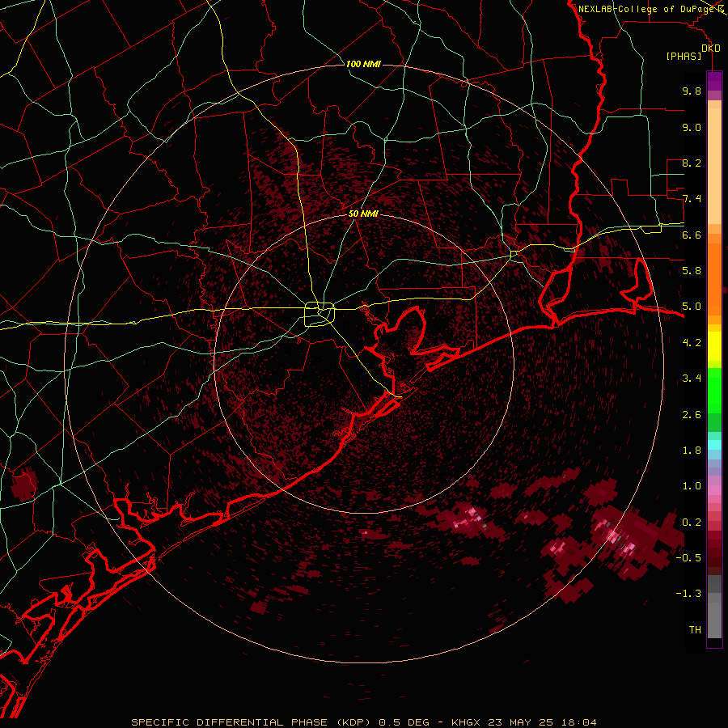Click the 1.8 scale value
Image resolution: width=728 pixels, height=728 pixels.
(692, 451)
